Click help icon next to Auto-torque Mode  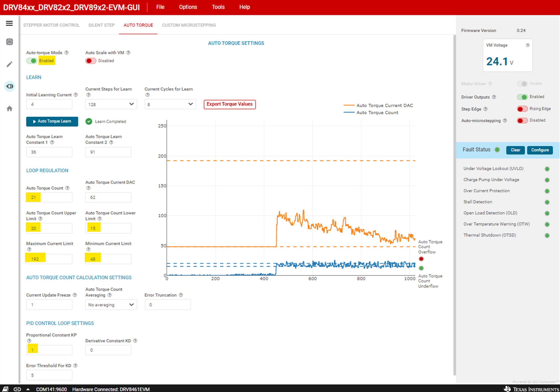pos(66,53)
